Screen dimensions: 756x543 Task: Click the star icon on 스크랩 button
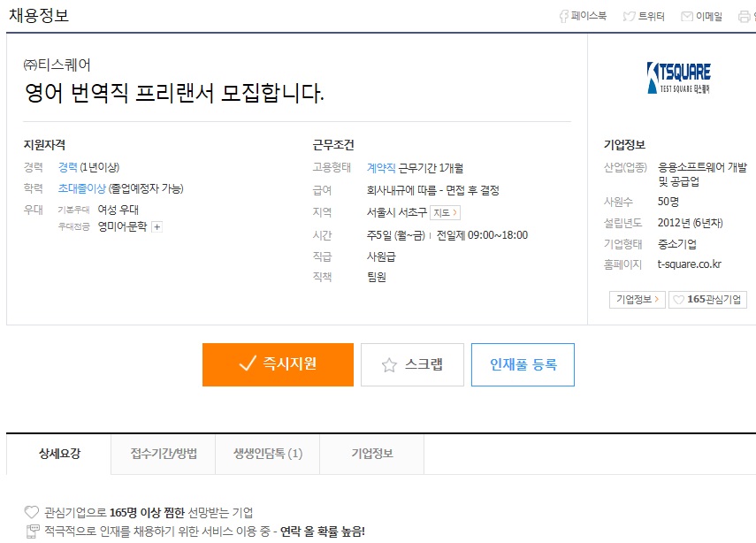pos(389,364)
